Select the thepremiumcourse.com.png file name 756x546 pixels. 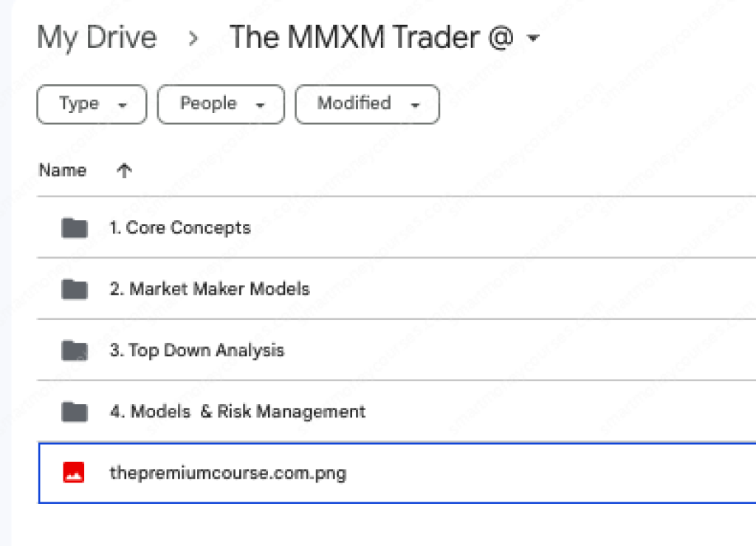[227, 473]
